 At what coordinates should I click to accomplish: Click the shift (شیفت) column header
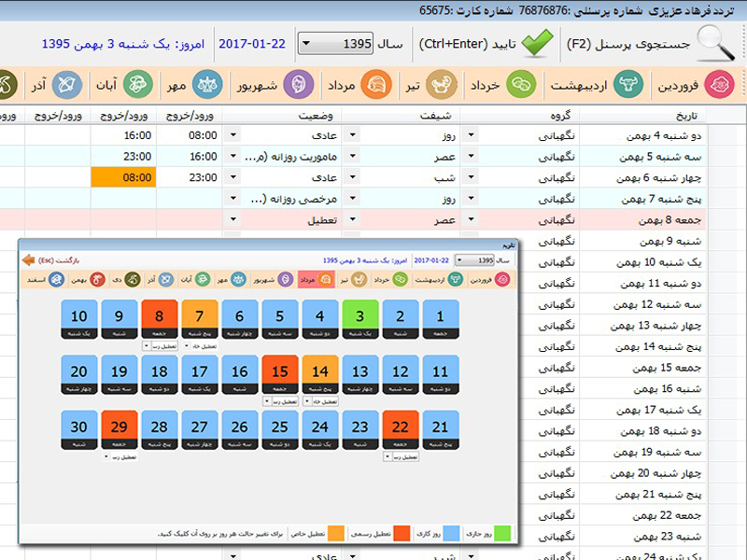[402, 115]
